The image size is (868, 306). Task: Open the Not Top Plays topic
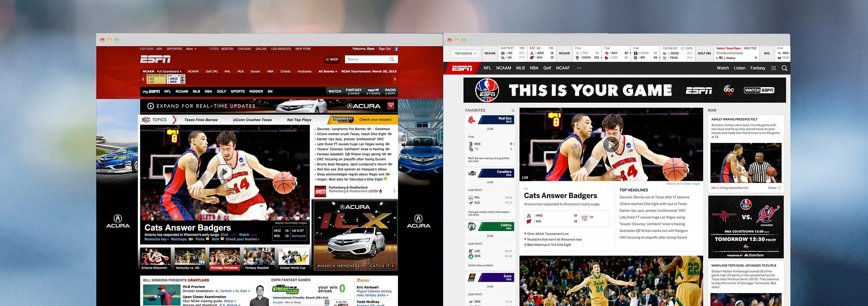pos(299,120)
